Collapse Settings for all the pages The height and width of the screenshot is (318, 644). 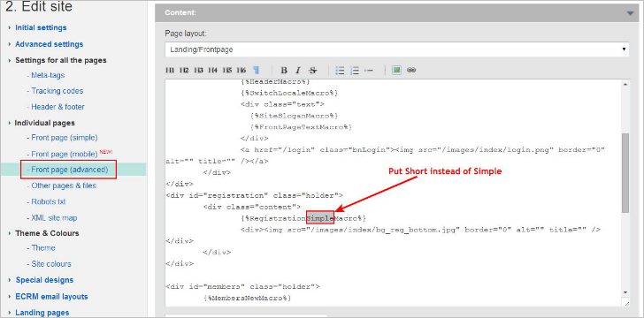coord(10,60)
